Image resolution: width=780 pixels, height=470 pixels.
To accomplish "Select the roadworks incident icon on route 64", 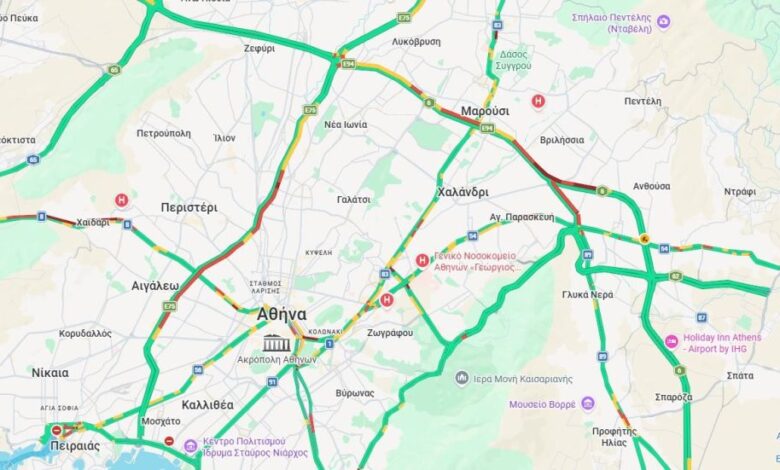I will pos(645,239).
